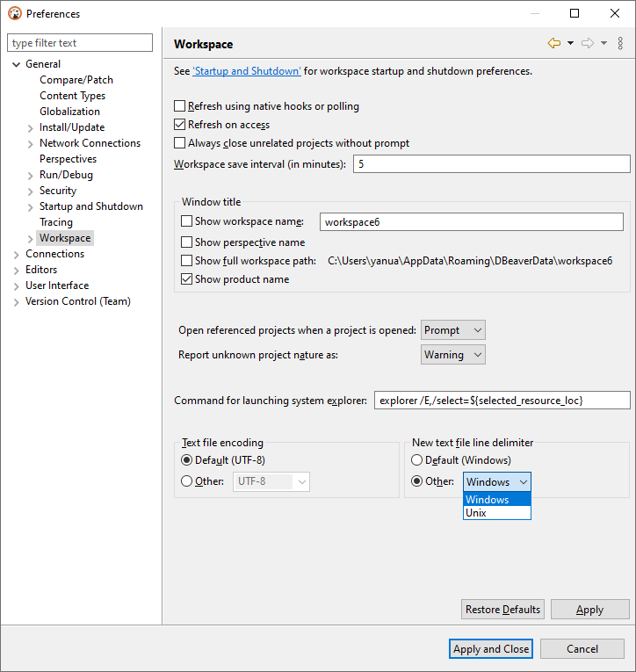This screenshot has height=672, width=636.
Task: Open the forward history dropdown arrow
Action: 603,43
